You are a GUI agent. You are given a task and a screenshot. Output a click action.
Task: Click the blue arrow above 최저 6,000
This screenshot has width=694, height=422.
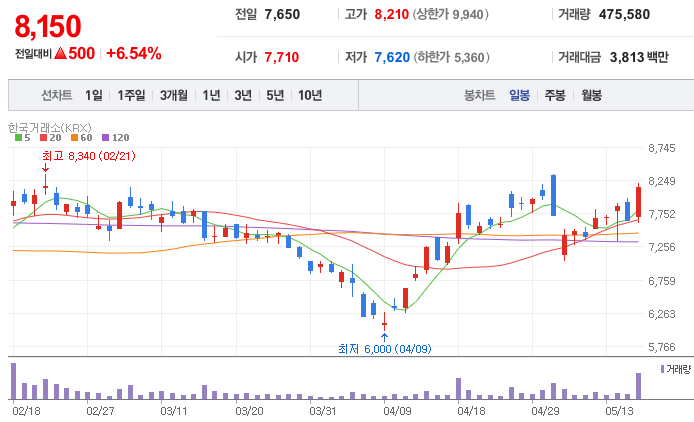point(384,337)
